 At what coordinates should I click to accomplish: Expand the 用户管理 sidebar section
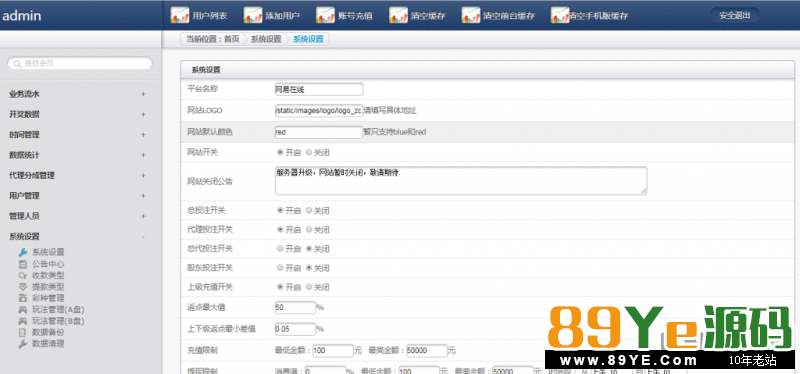(143, 196)
